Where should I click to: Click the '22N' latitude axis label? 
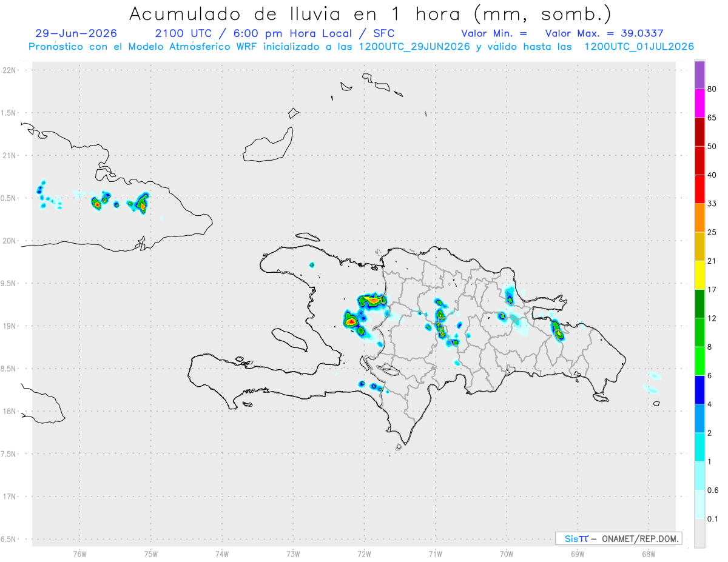[10, 70]
